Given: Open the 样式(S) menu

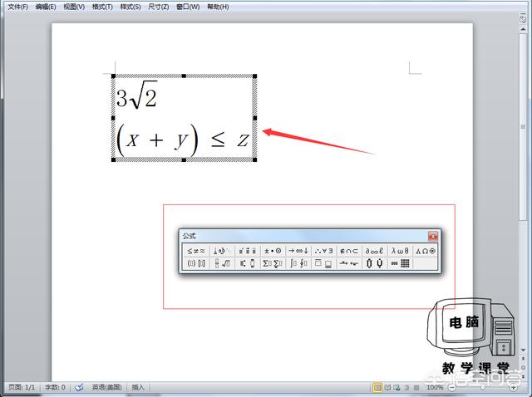Looking at the screenshot, I should pos(131,7).
